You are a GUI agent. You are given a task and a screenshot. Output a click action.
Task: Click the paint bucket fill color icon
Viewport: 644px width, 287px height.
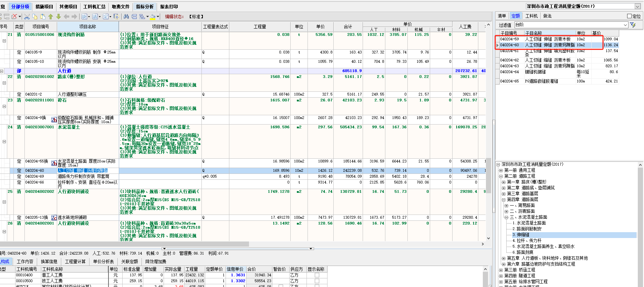coord(153,17)
